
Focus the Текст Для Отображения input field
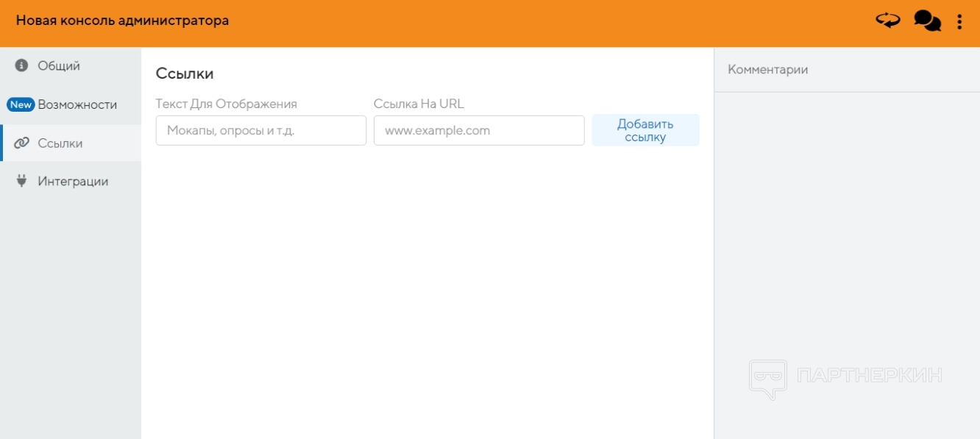(261, 130)
